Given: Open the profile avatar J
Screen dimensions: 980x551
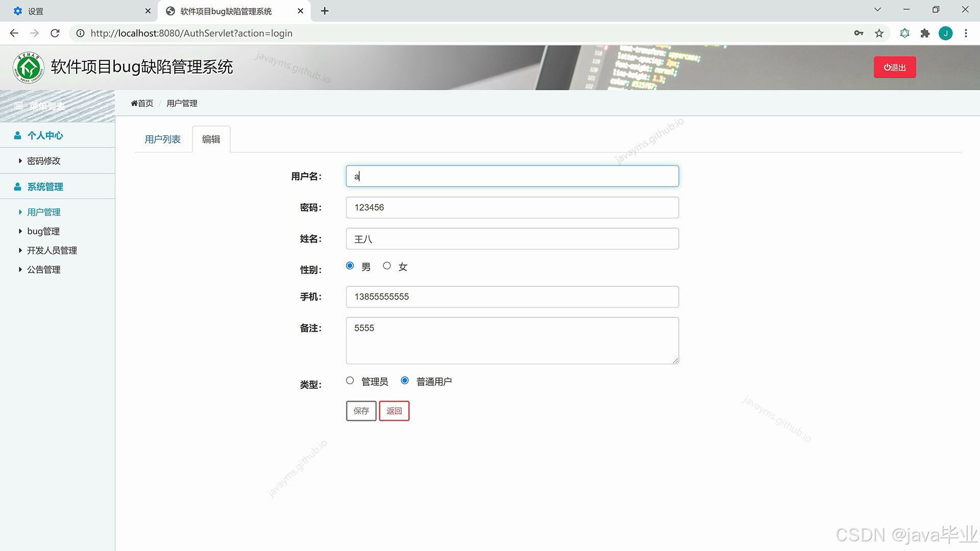Looking at the screenshot, I should click(x=945, y=33).
